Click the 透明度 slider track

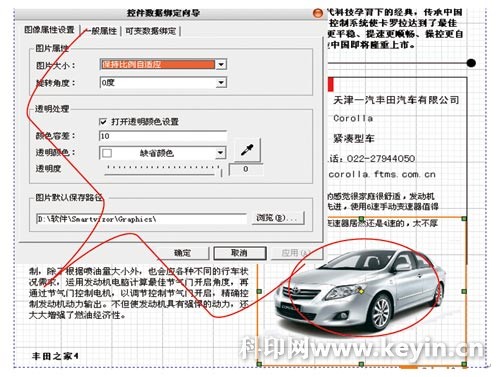coord(163,170)
